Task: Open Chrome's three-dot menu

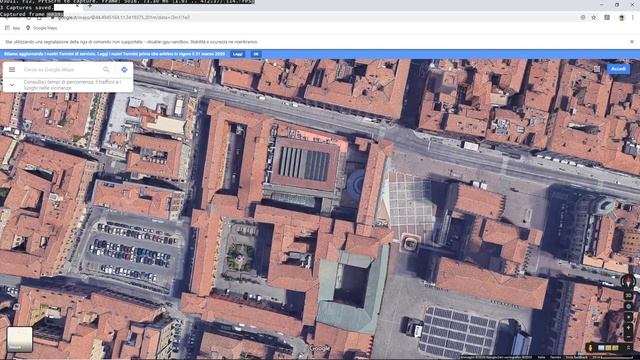Action: [x=633, y=18]
